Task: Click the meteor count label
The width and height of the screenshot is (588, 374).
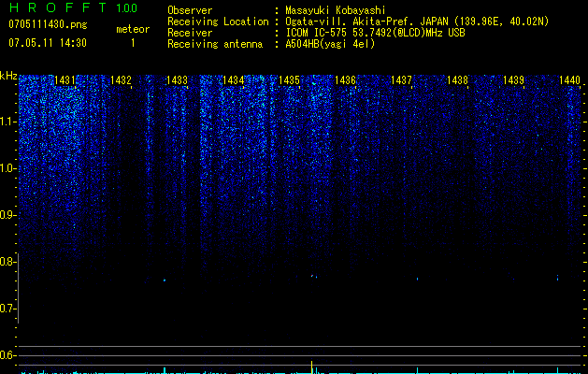Action: tap(133, 29)
